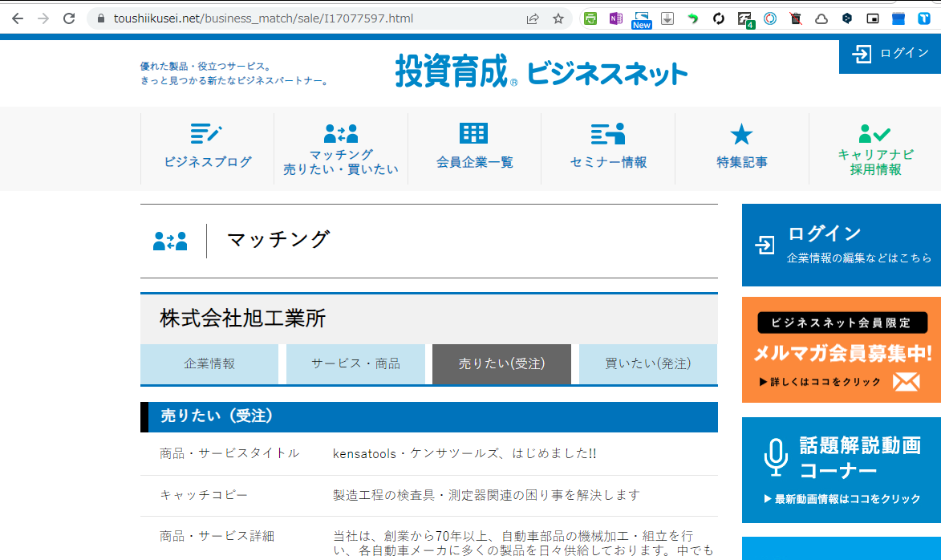Open the green printer extension
941x560 pixels.
[x=590, y=18]
